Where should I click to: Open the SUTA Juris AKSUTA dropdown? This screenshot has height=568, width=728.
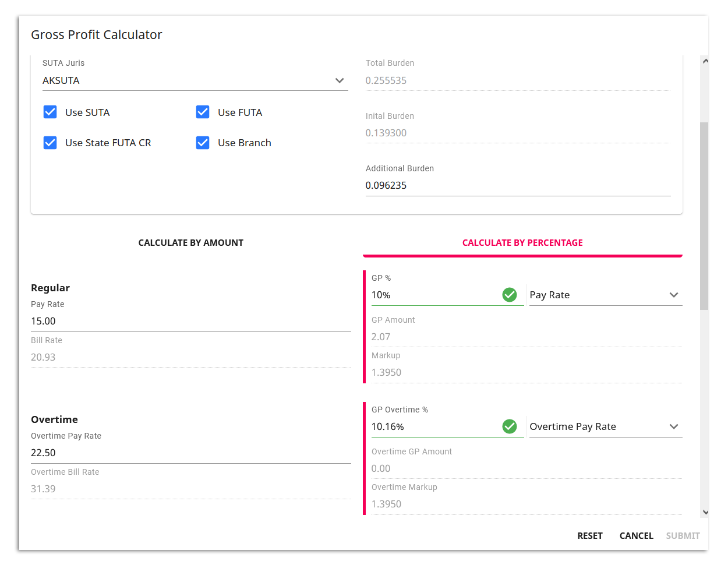pos(195,80)
